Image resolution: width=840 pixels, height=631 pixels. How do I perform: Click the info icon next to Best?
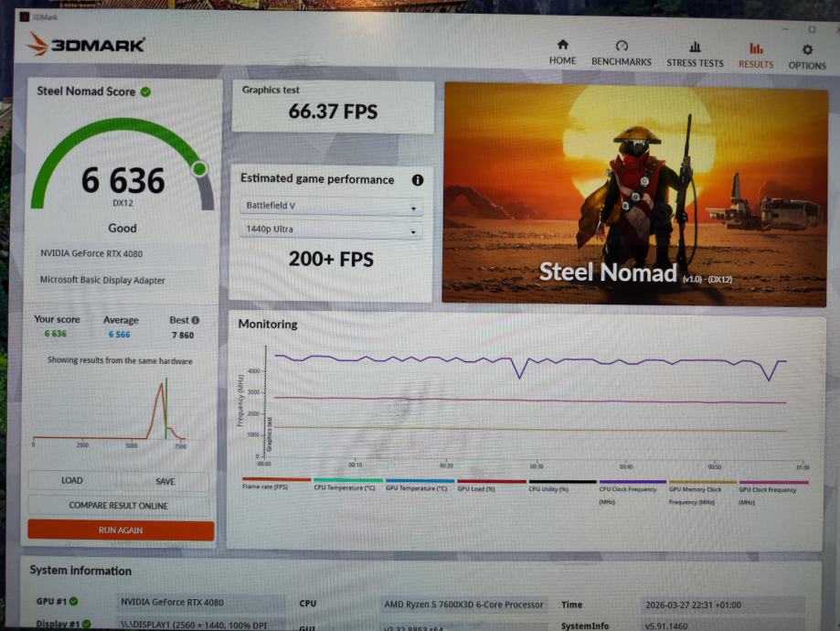(x=196, y=320)
